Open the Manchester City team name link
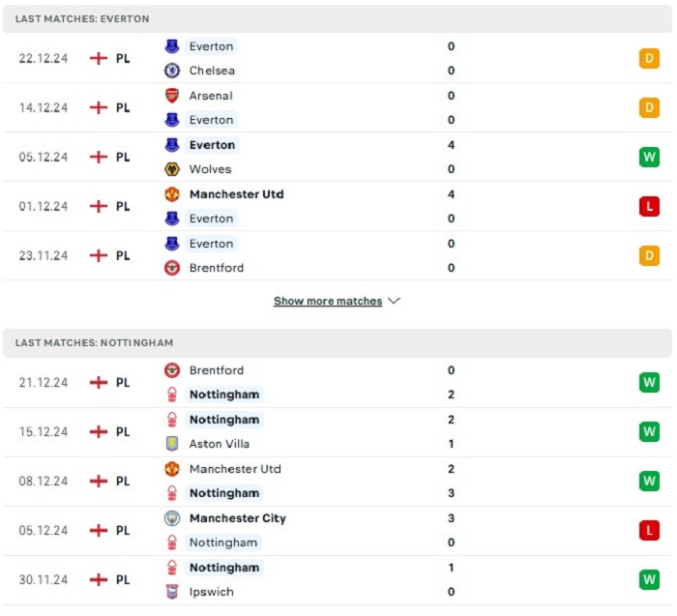This screenshot has height=616, width=677. pyautogui.click(x=238, y=518)
